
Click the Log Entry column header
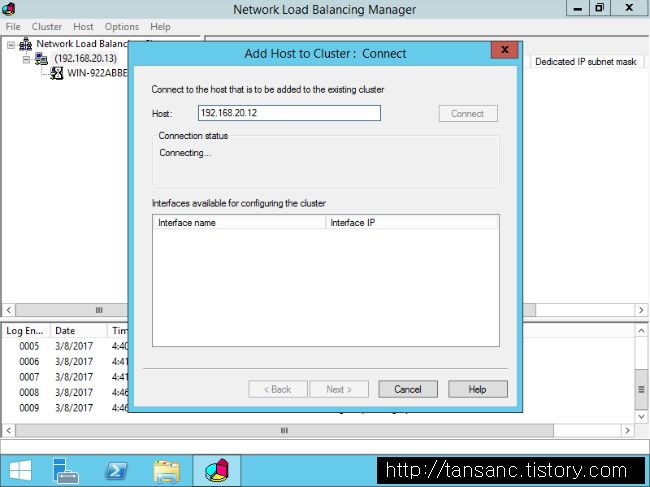coord(26,331)
